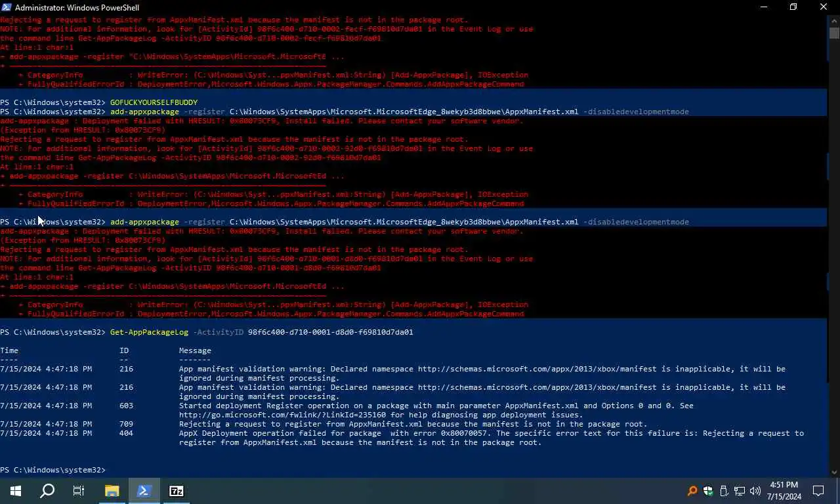Click the Get-AppPackageLog command text
Image resolution: width=840 pixels, height=504 pixels.
tap(149, 332)
